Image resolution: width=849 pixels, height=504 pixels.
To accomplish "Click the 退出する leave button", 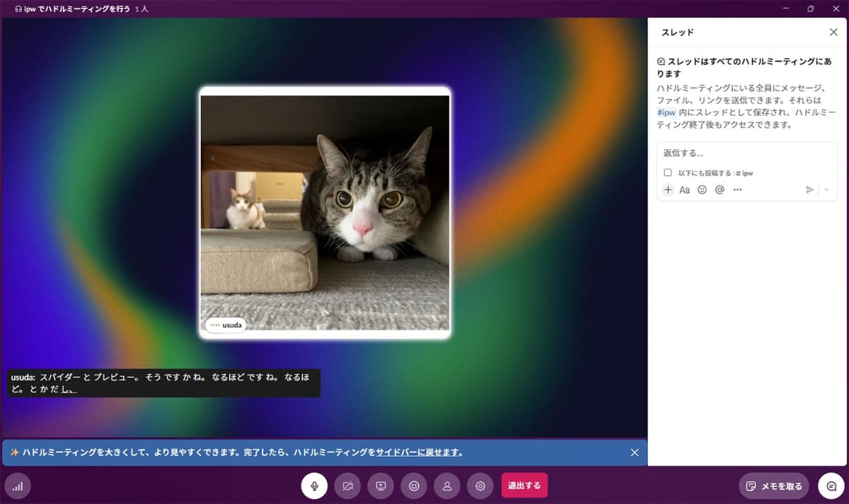I will (x=524, y=486).
